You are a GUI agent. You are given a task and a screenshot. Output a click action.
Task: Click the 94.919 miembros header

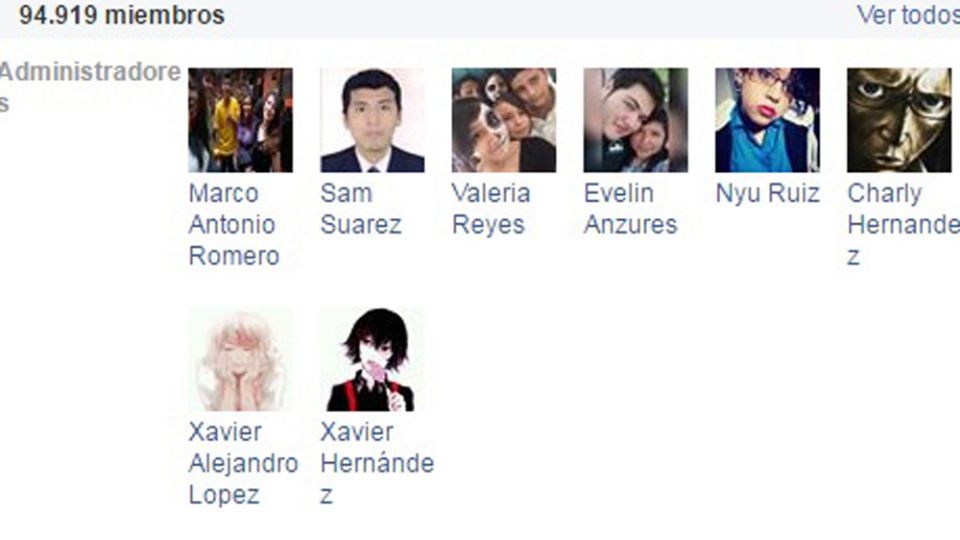[122, 15]
